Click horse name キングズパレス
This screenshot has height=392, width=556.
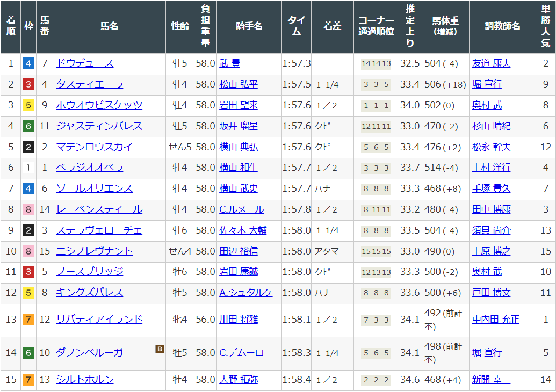click(89, 293)
